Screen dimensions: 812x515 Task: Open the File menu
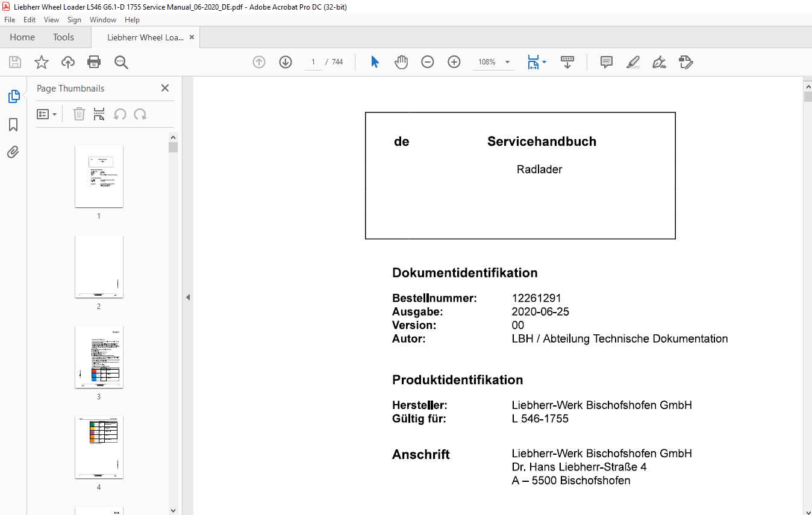[x=10, y=20]
